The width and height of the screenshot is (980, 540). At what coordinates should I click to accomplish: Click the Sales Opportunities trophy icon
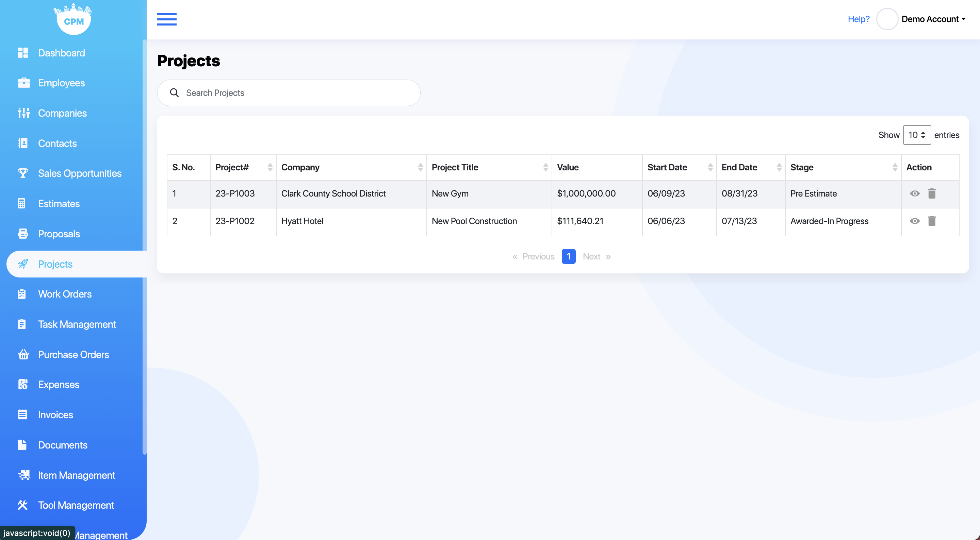coord(23,173)
